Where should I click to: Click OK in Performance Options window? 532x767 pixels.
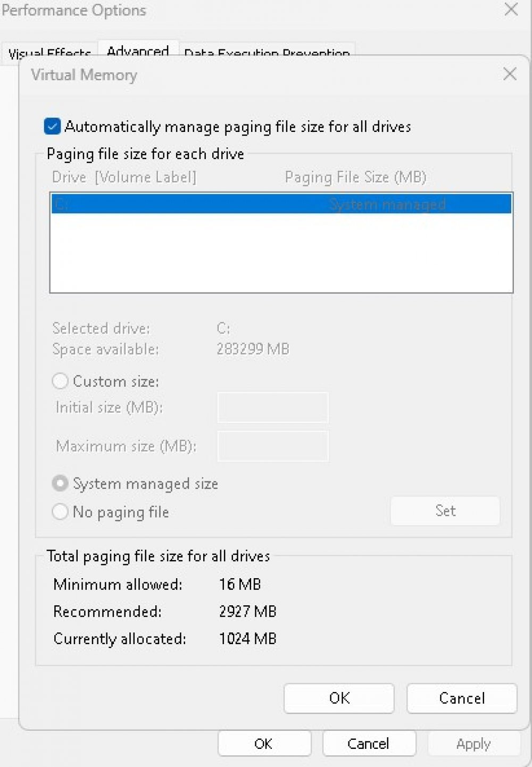pos(264,743)
